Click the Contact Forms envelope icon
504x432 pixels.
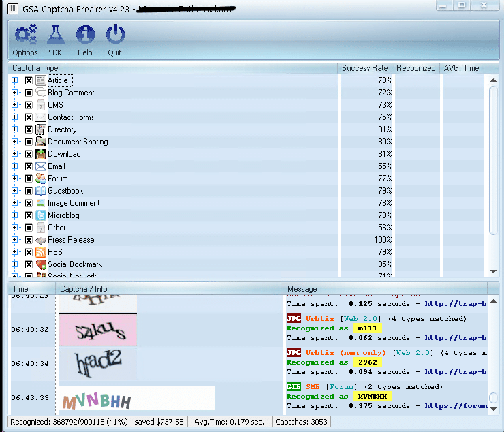pos(41,117)
